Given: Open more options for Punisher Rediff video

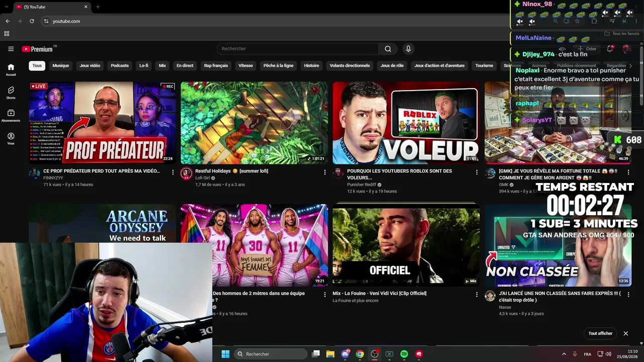Looking at the screenshot, I should 477,172.
